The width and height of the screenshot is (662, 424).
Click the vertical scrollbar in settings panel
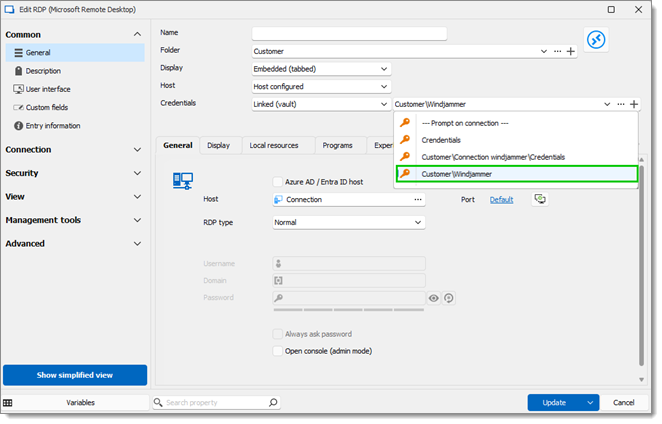(x=641, y=266)
